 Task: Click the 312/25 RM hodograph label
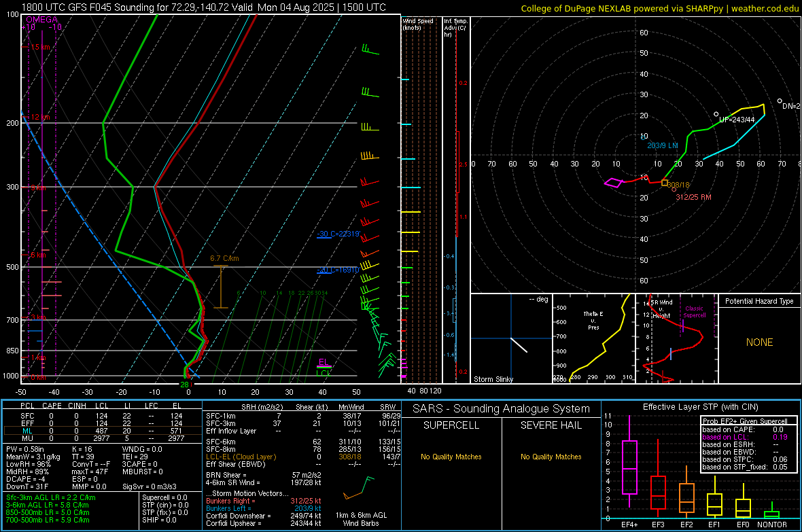(693, 197)
